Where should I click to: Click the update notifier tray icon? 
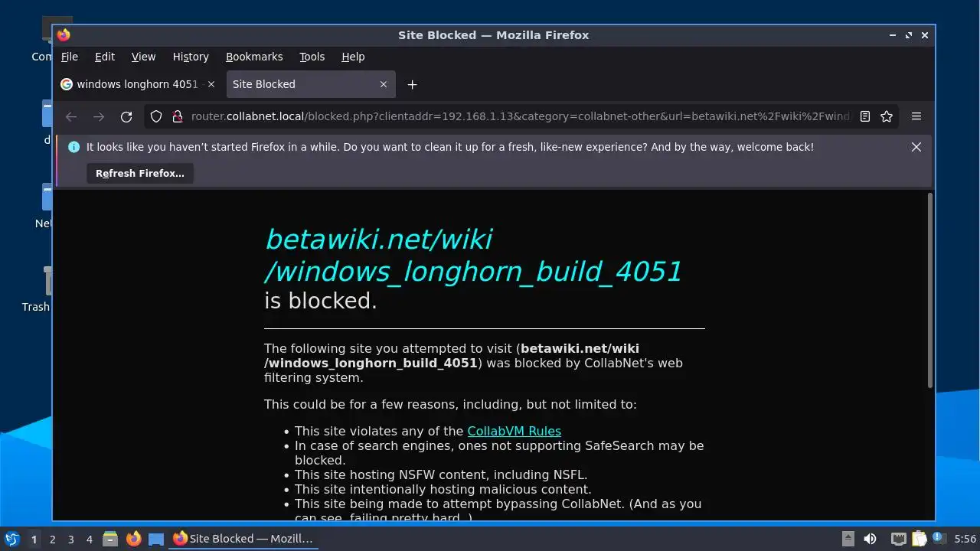point(939,539)
